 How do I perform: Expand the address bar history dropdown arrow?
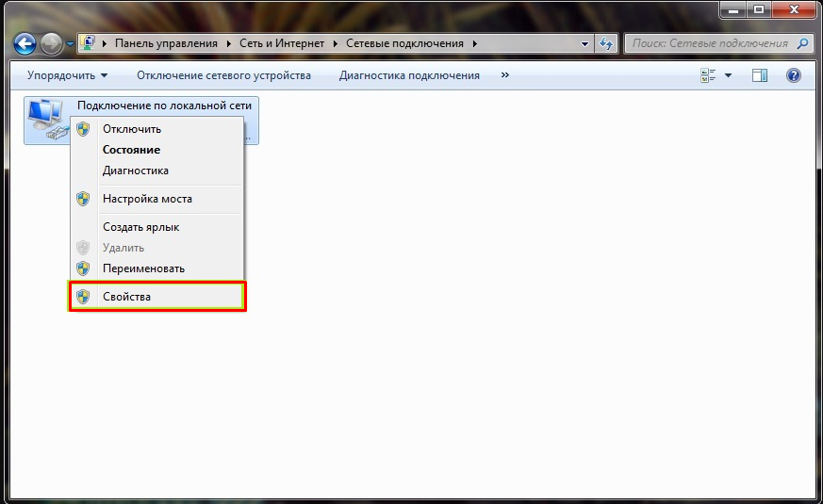click(585, 43)
